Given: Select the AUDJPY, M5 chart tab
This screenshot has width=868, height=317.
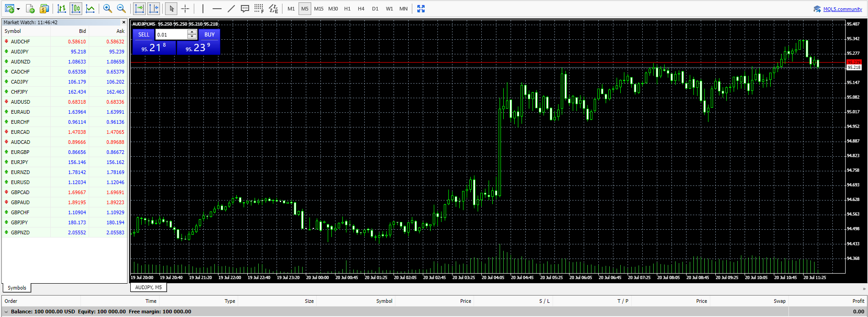Looking at the screenshot, I should coord(149,287).
